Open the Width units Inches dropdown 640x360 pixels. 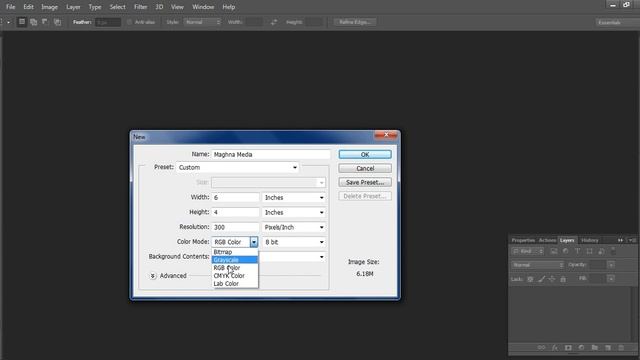(x=294, y=198)
